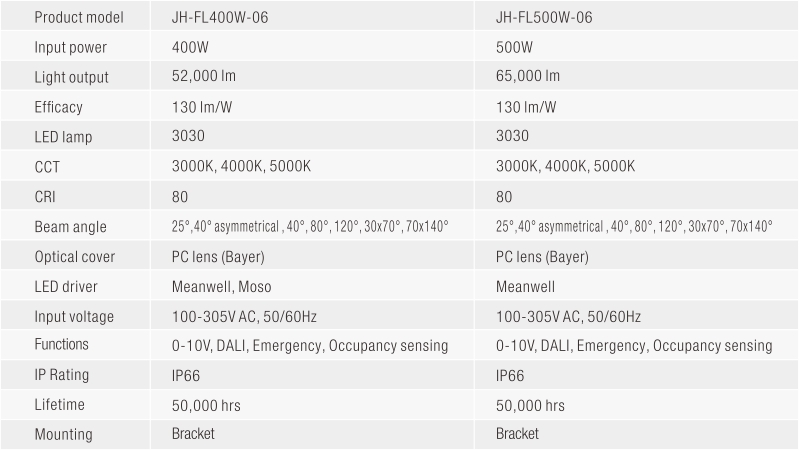The height and width of the screenshot is (450, 799).
Task: Click the Lifetime row label
Action: pyautogui.click(x=59, y=405)
